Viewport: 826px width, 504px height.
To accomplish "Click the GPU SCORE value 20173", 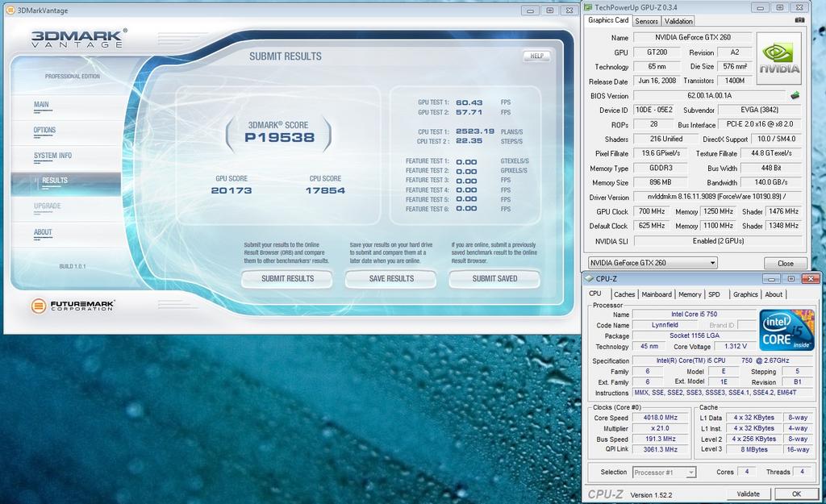I will pos(232,190).
